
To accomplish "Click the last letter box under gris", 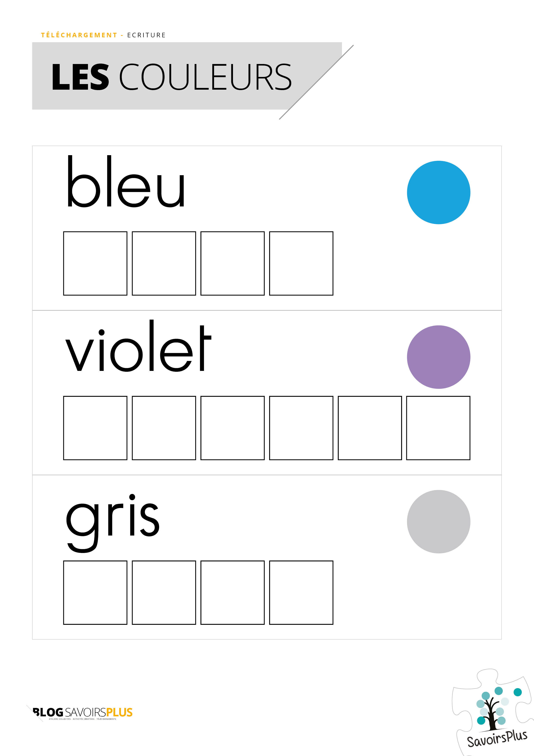I will tap(301, 592).
